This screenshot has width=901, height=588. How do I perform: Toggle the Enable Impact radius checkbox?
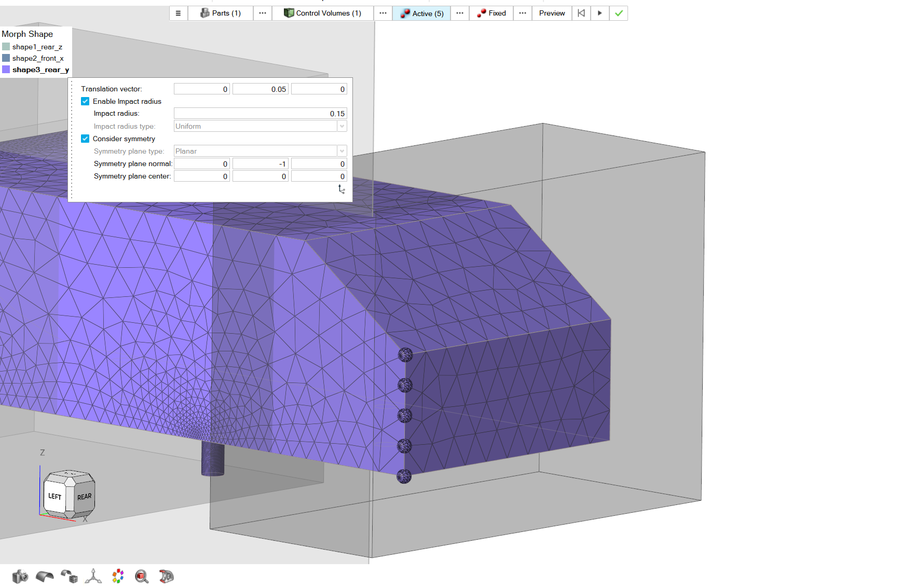coord(85,102)
